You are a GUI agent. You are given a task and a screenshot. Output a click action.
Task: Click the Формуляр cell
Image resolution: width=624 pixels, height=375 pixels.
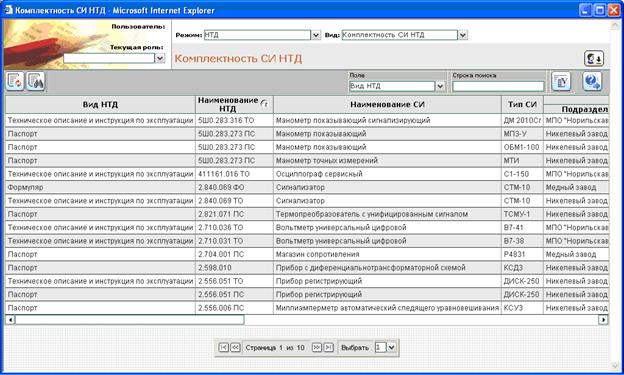[100, 187]
